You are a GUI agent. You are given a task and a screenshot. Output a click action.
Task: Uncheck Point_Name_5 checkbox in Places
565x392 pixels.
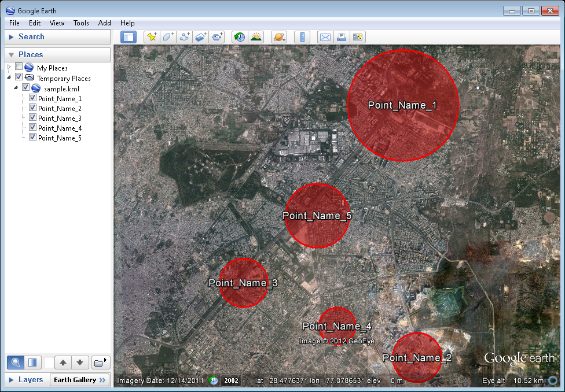coord(32,137)
